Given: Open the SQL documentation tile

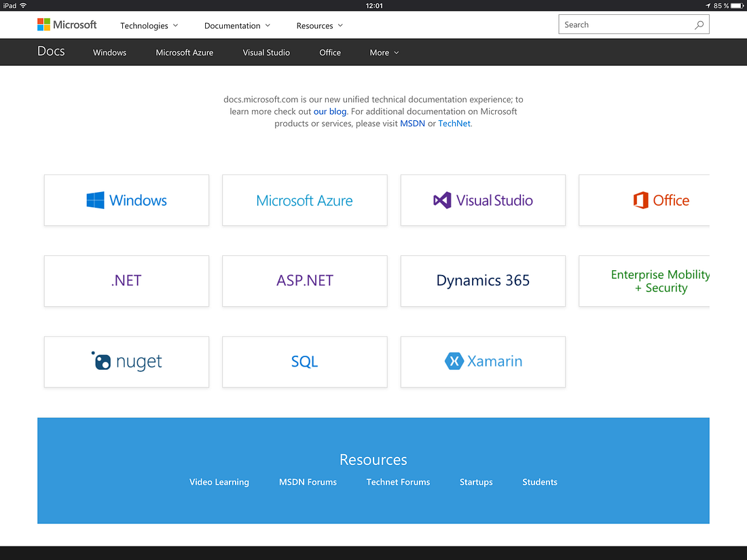Looking at the screenshot, I should (304, 362).
